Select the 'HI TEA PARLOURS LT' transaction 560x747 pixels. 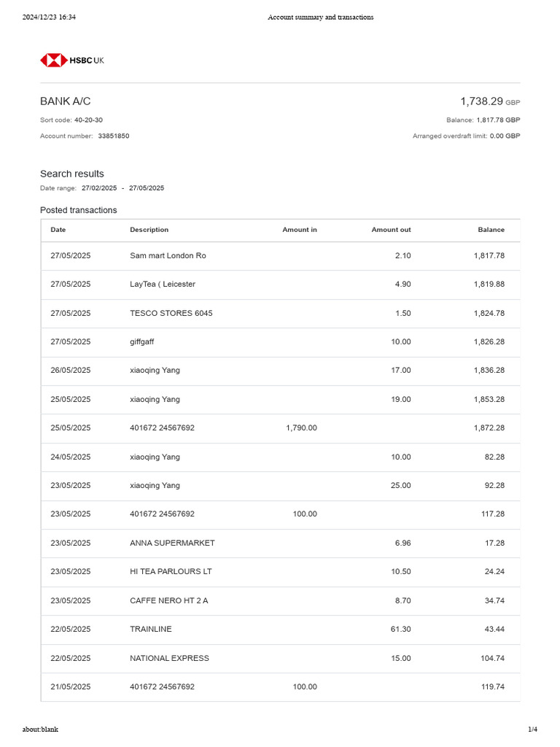click(x=171, y=572)
